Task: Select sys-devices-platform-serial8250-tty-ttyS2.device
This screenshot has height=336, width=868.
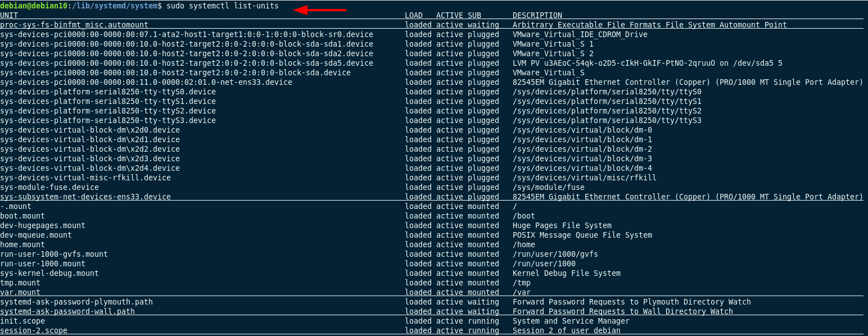Action: tap(108, 111)
